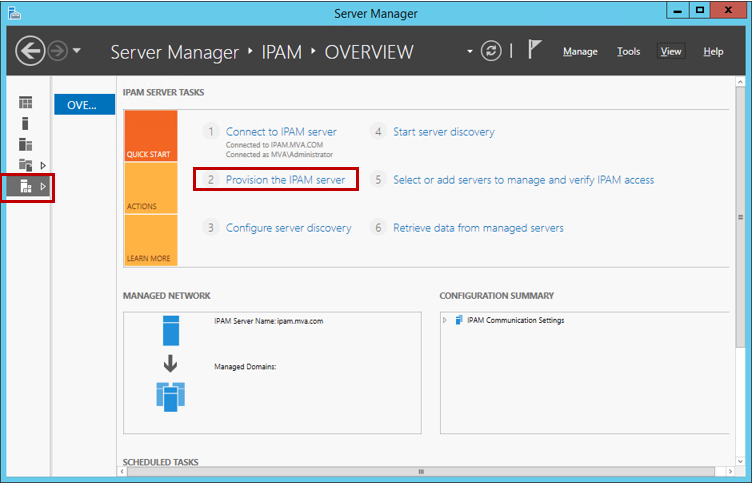752x483 pixels.
Task: Click IPAM in the breadcrumb path
Action: 282,52
